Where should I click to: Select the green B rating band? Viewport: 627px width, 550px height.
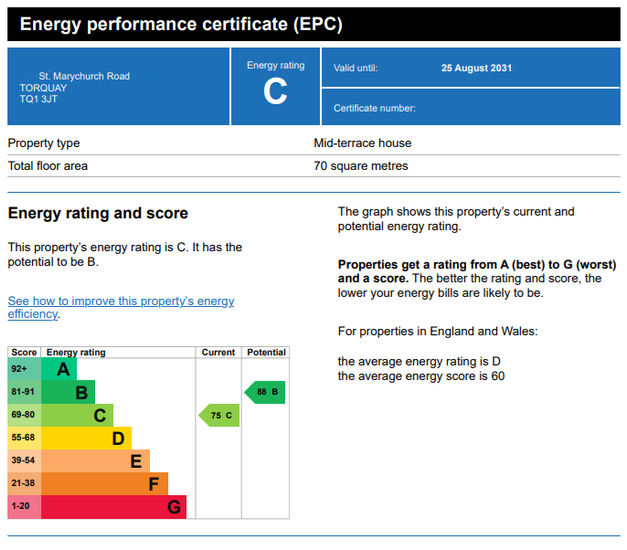point(68,392)
